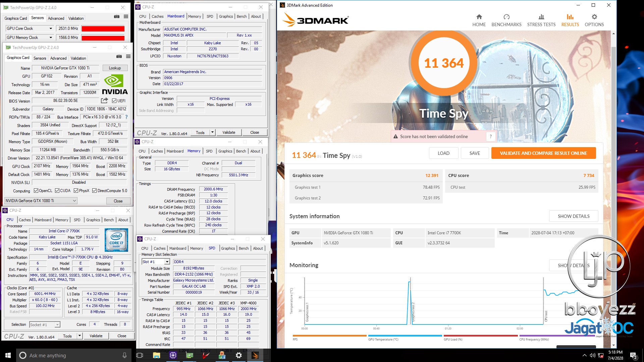The width and height of the screenshot is (644, 362).
Task: Toggle the DirectCompute 5.0 checkbox
Action: pyautogui.click(x=94, y=191)
